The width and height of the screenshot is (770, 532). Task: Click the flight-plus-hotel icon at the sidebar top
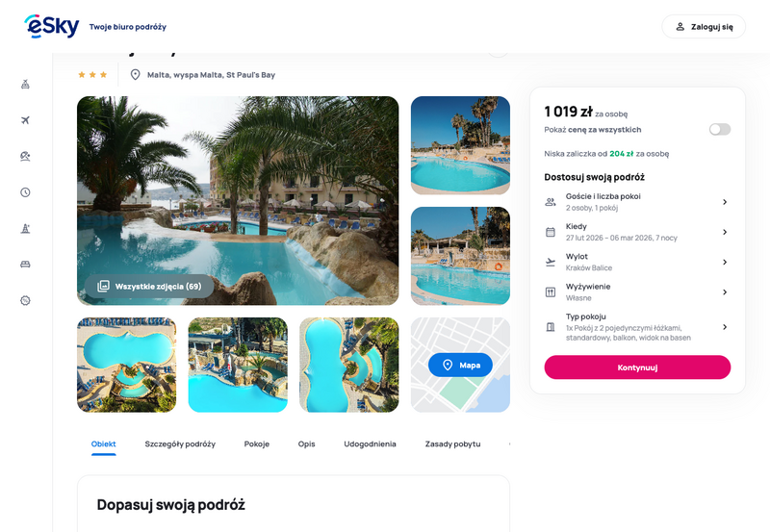point(26,84)
